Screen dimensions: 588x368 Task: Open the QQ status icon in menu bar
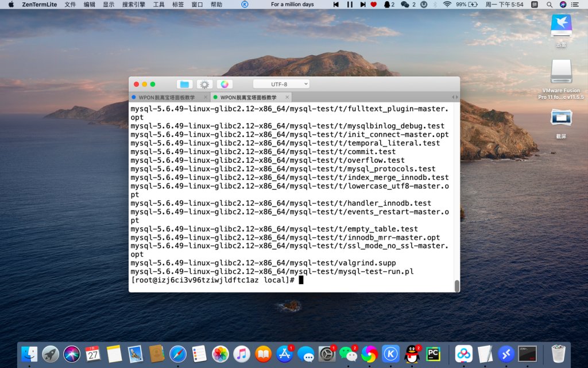[x=389, y=5]
